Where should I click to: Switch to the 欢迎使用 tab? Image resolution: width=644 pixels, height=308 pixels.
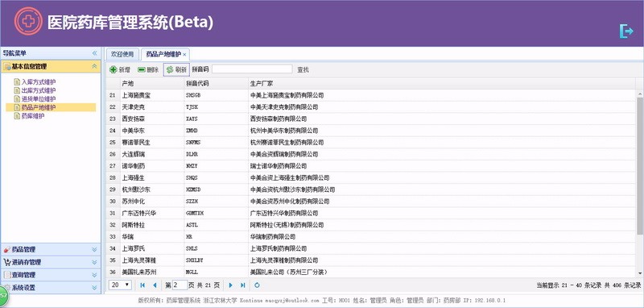click(122, 54)
